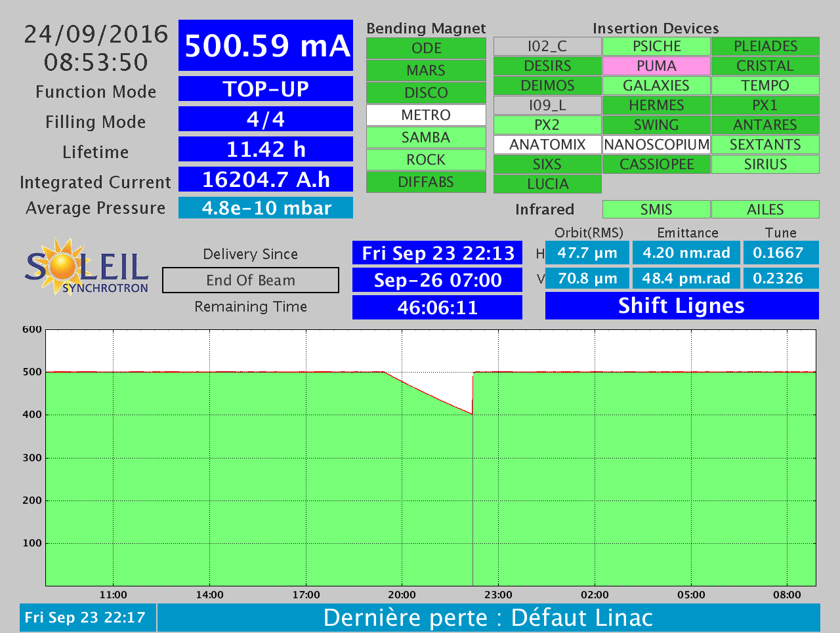Click the SWING beamline box
This screenshot has width=840, height=633.
tap(656, 125)
